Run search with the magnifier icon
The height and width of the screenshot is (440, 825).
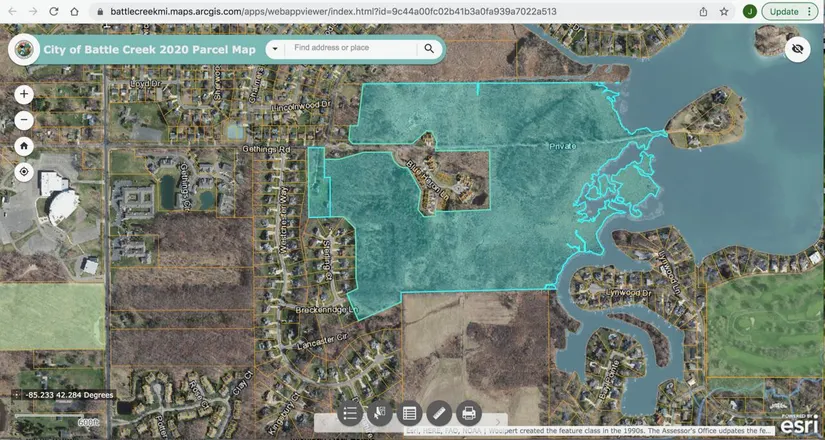tap(429, 49)
